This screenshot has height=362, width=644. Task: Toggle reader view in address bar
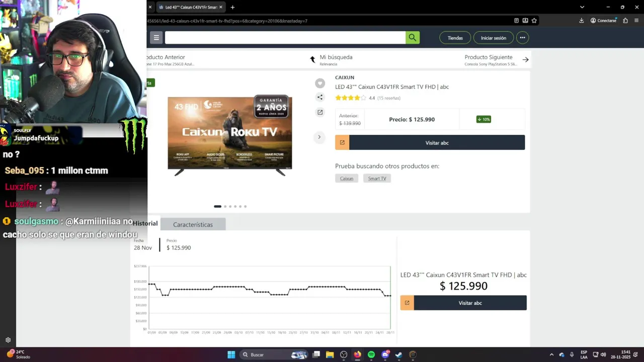pos(516,21)
